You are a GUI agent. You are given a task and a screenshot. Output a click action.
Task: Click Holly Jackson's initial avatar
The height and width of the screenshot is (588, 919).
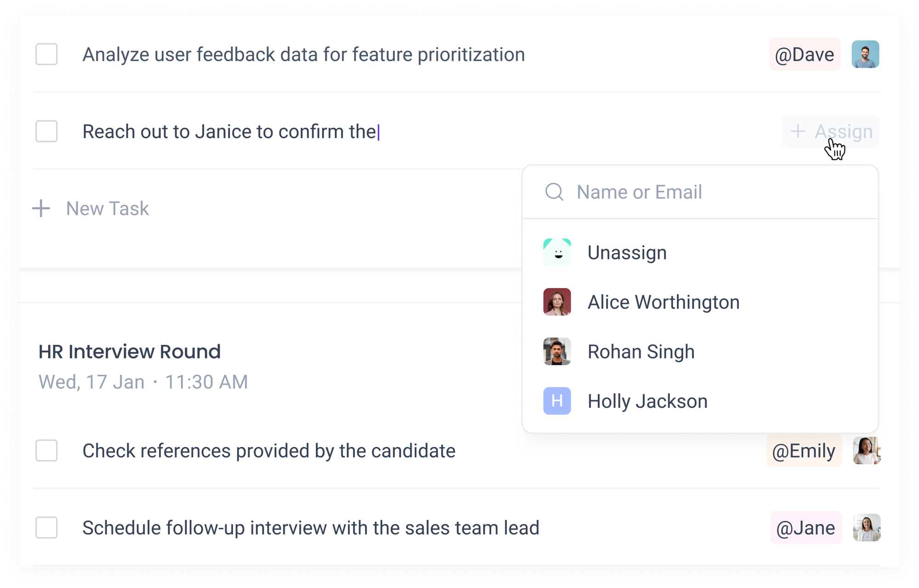point(556,401)
